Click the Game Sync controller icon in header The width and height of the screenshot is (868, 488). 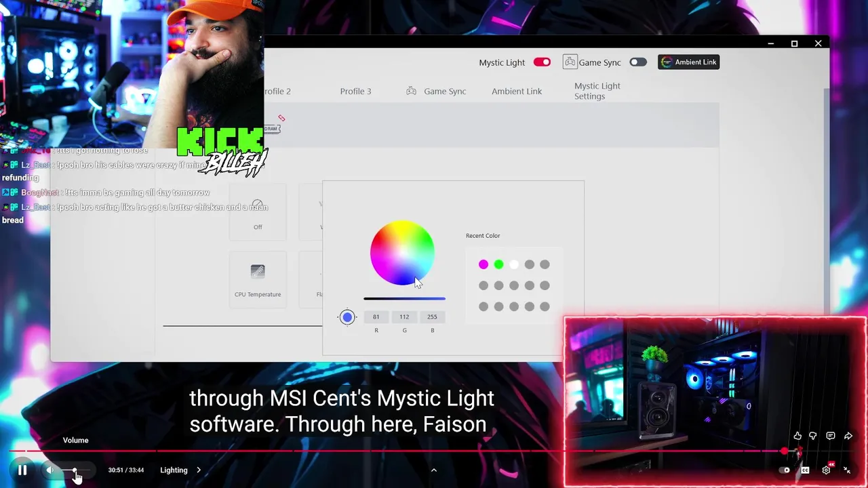click(570, 62)
